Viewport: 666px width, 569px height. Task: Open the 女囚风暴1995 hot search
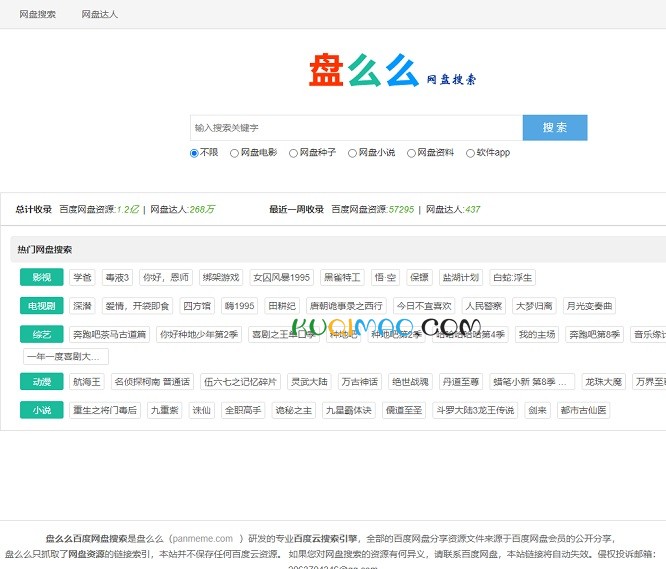(x=282, y=277)
